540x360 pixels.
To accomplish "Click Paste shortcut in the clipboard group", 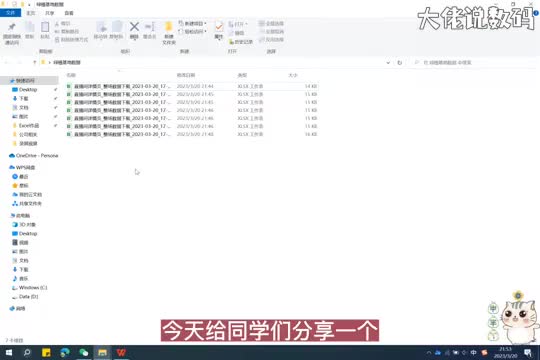I will [x=71, y=40].
